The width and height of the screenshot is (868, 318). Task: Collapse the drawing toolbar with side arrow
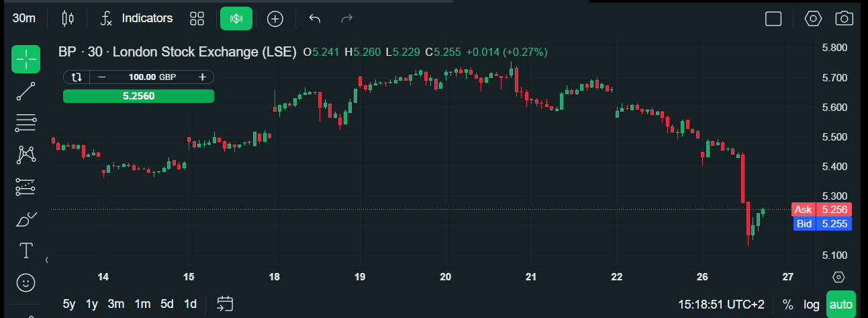coord(47,260)
